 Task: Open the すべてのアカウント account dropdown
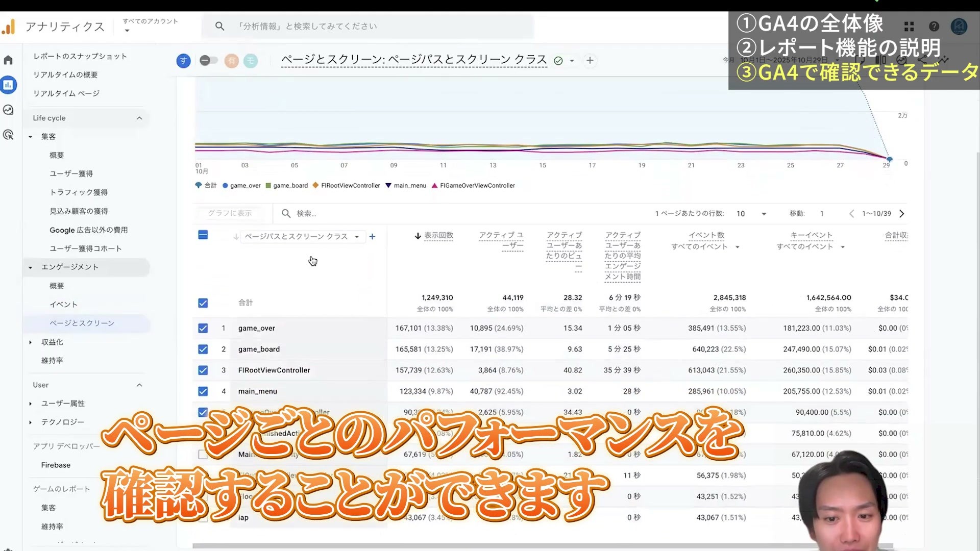(150, 26)
